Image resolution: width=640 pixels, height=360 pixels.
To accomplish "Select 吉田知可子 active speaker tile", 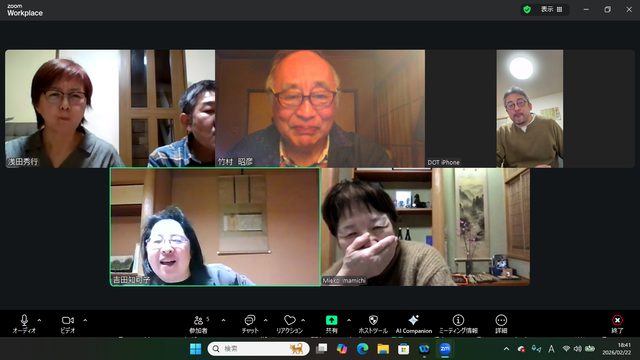I will (x=215, y=227).
